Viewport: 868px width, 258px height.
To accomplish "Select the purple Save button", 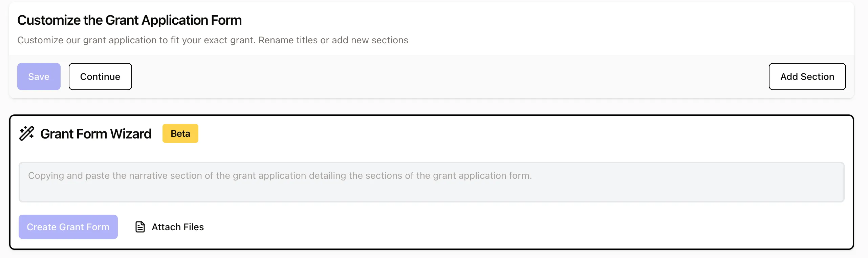I will point(39,77).
